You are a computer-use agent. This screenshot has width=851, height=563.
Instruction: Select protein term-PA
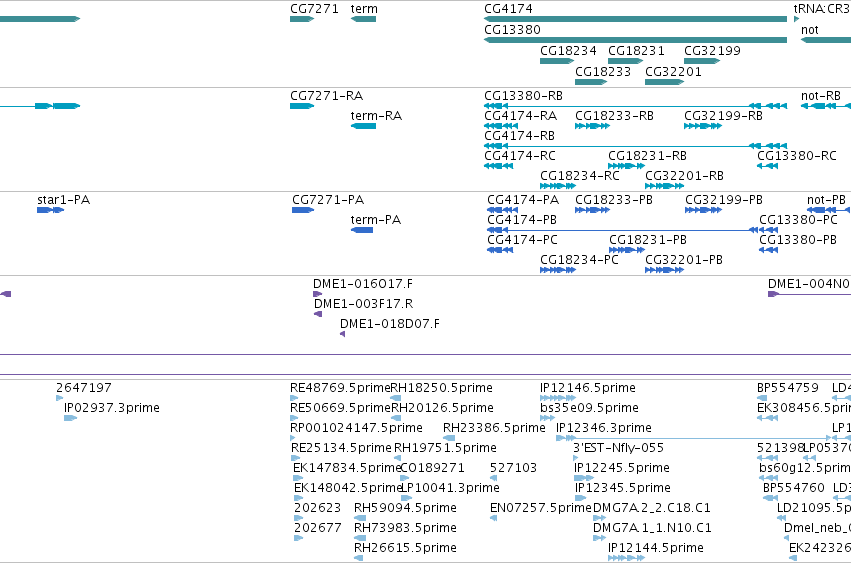[362, 230]
